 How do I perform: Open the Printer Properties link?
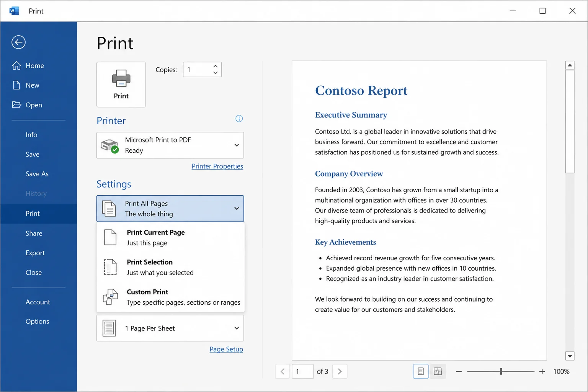point(217,166)
